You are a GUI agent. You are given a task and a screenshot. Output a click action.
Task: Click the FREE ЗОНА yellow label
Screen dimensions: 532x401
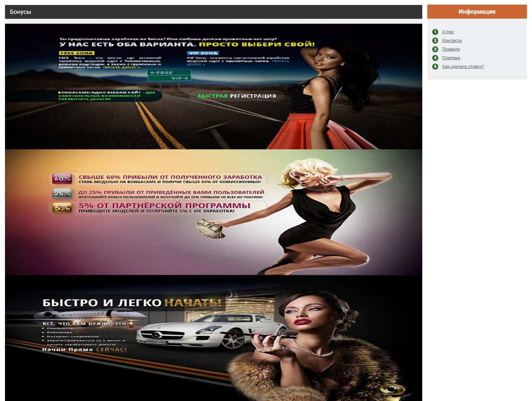click(x=76, y=53)
